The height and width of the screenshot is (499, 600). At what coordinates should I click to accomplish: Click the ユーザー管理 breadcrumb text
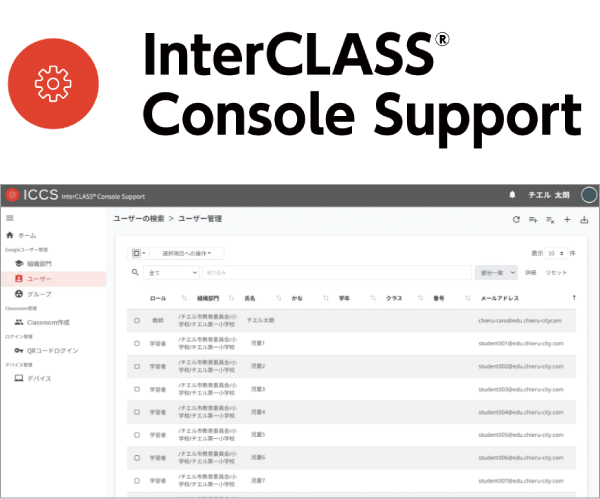200,219
